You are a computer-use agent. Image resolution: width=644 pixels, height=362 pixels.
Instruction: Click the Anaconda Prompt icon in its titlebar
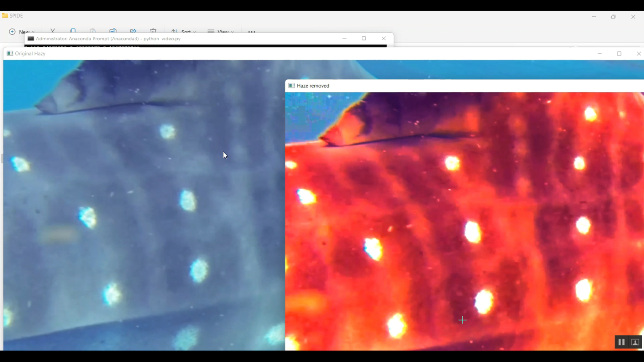30,38
